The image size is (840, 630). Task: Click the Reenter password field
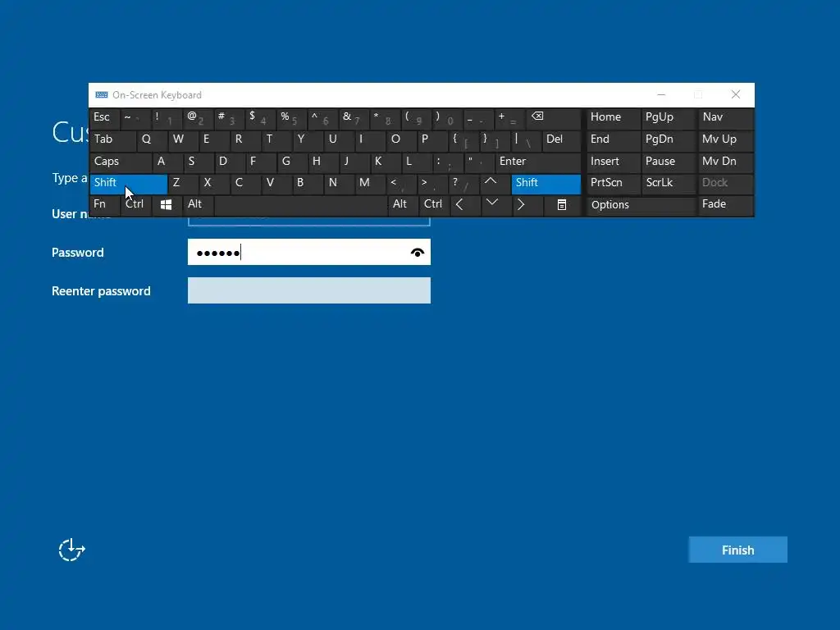pyautogui.click(x=309, y=290)
